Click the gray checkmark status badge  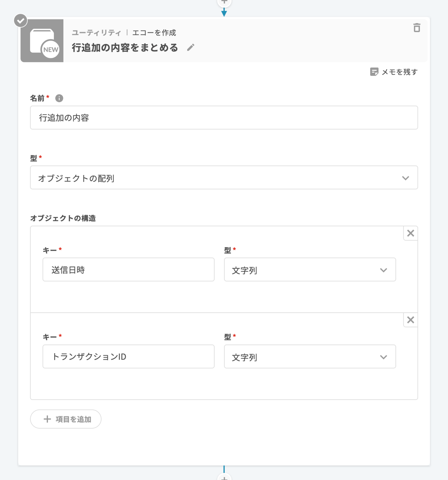(21, 20)
